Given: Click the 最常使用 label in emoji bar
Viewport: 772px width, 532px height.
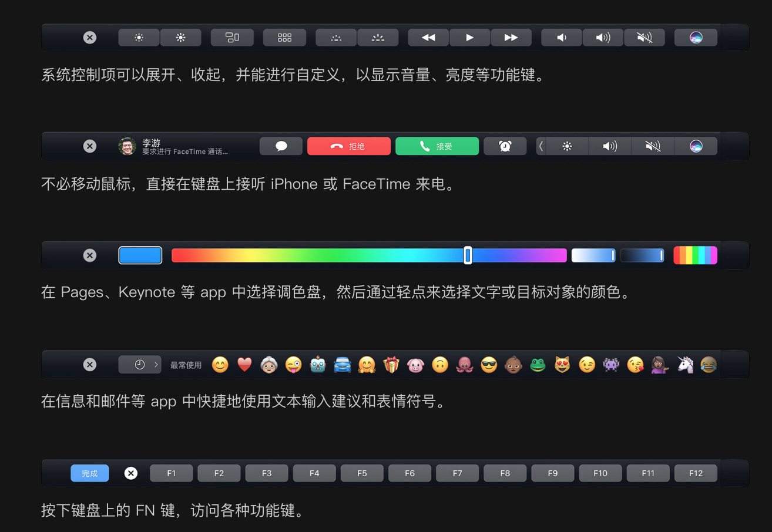Looking at the screenshot, I should [186, 365].
